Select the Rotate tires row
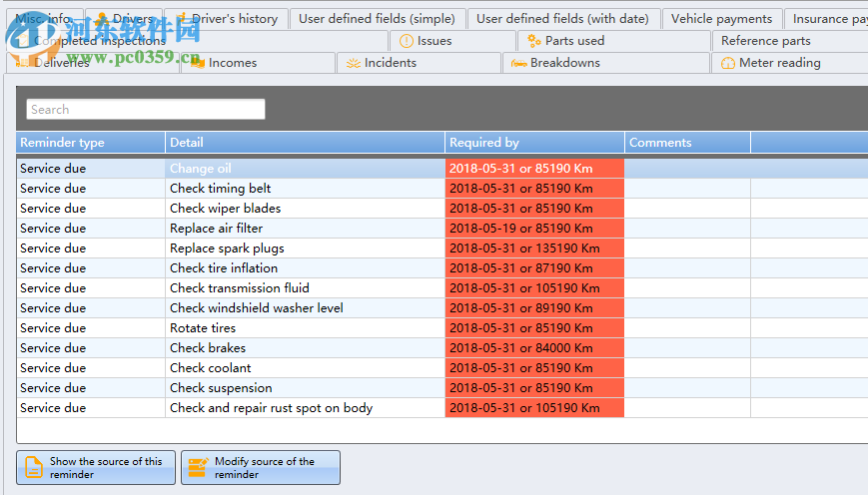Viewport: 868px width, 495px height. pyautogui.click(x=442, y=327)
